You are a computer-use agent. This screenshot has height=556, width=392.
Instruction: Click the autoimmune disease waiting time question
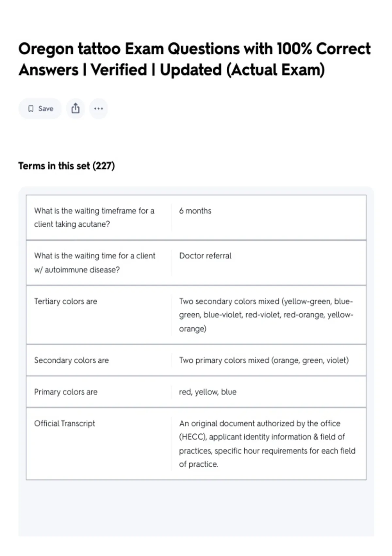(x=95, y=263)
